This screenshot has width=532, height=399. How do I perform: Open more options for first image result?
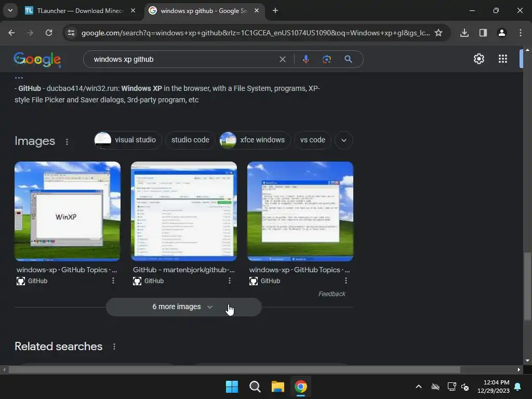(113, 281)
